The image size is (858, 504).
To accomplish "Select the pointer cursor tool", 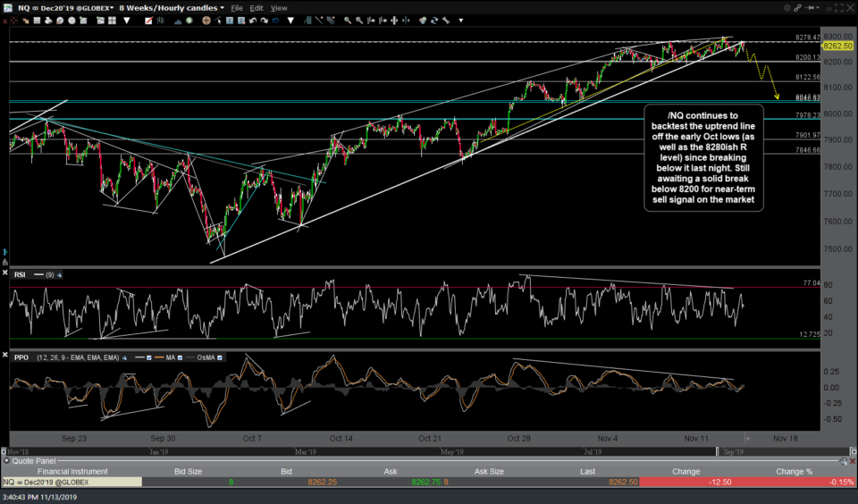I will [x=218, y=21].
